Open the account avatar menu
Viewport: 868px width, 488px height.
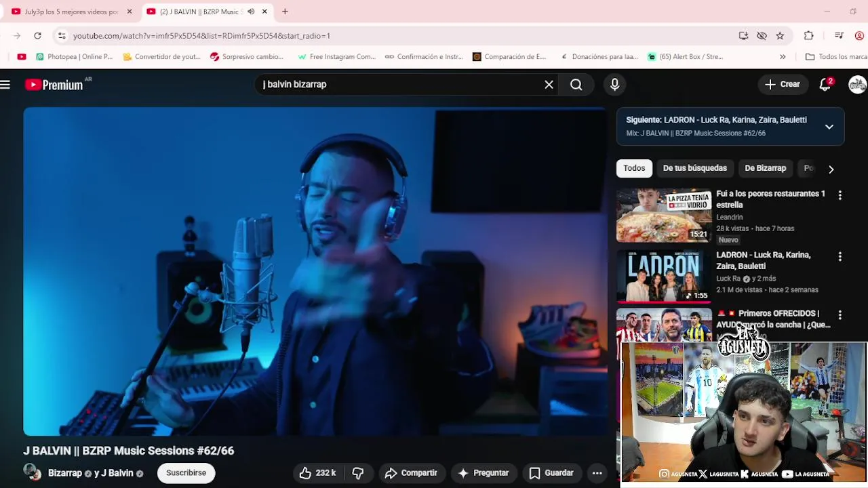point(857,85)
